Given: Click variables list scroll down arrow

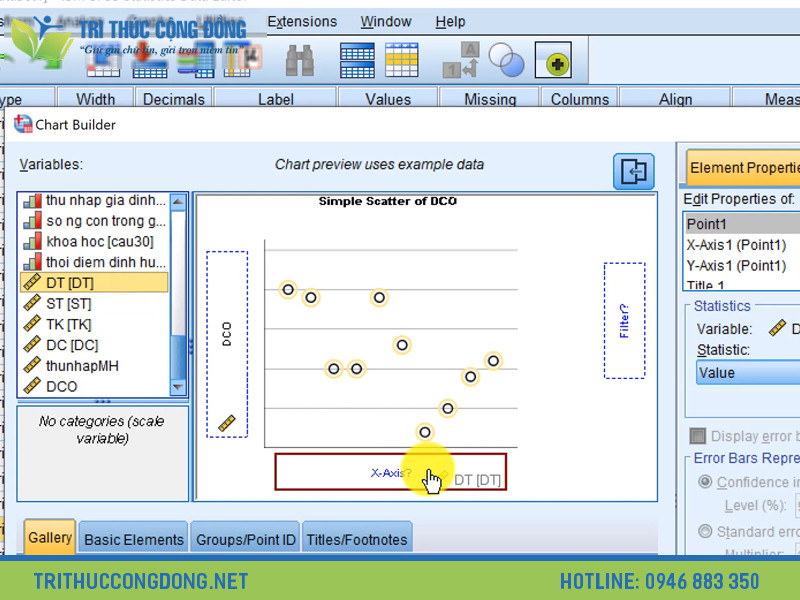Looking at the screenshot, I should point(178,387).
